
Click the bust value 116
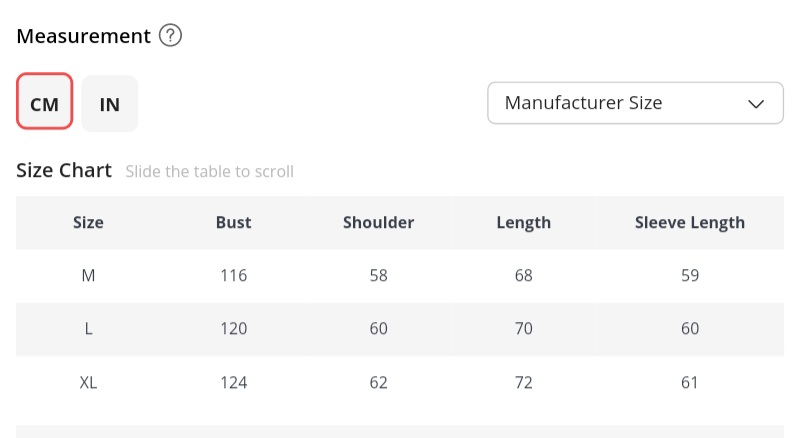pyautogui.click(x=233, y=275)
